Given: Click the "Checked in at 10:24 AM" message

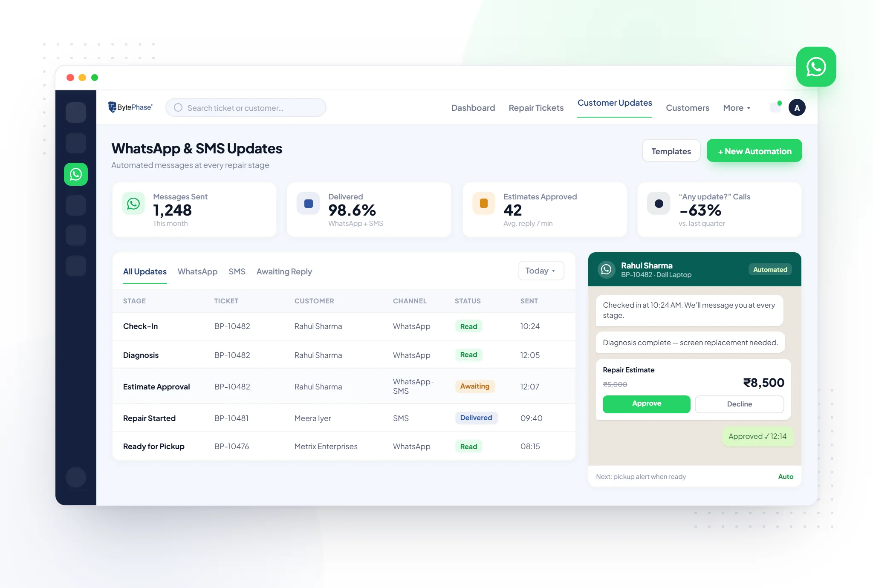Looking at the screenshot, I should coord(689,310).
